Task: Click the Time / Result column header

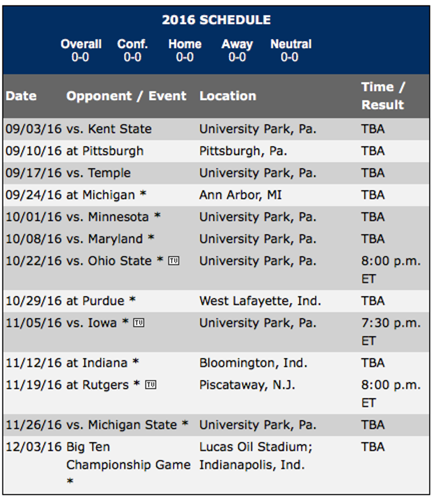Action: [x=383, y=96]
